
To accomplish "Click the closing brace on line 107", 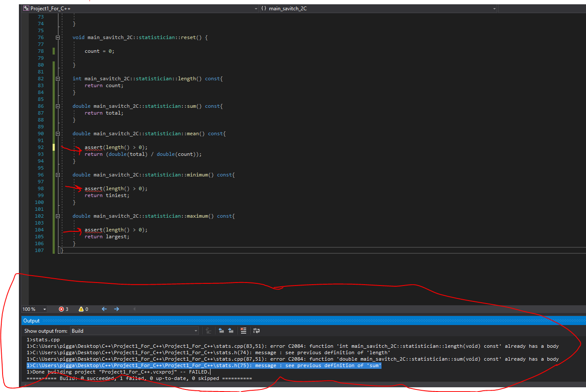I will click(x=62, y=250).
